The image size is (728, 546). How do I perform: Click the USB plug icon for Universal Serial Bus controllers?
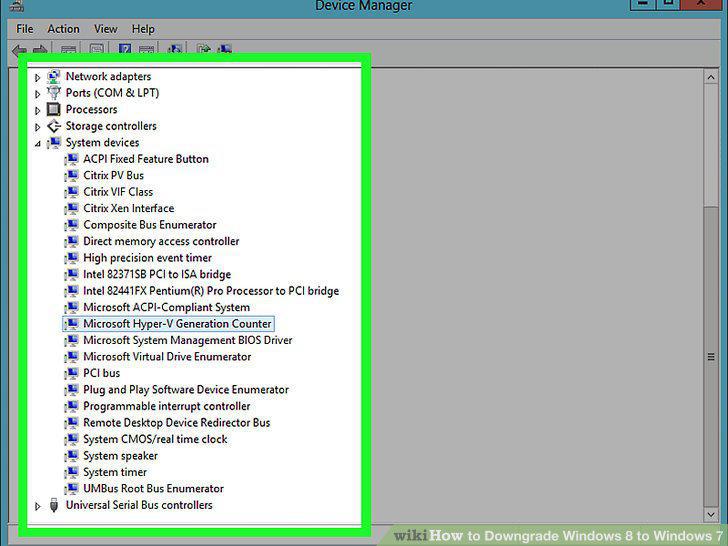(54, 505)
